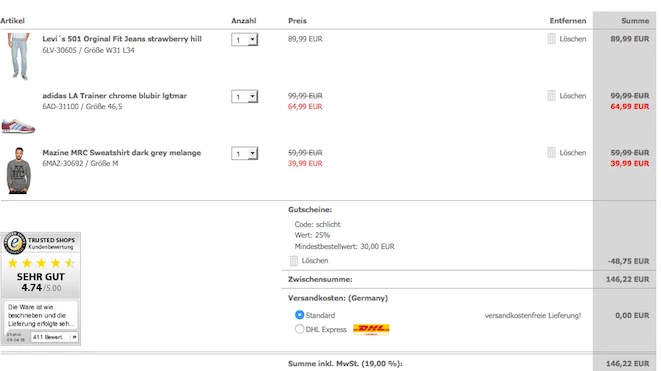Open quantity dropdown for Mazine MRC Sweatshirt

coord(245,153)
